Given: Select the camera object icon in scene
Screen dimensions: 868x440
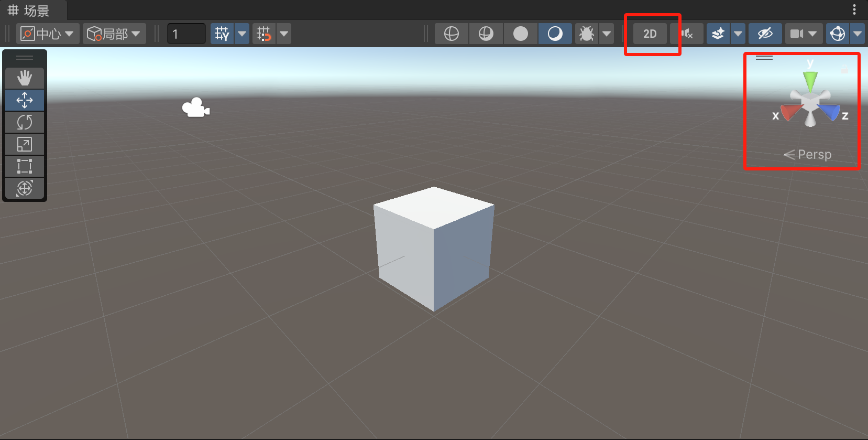Looking at the screenshot, I should click(195, 108).
